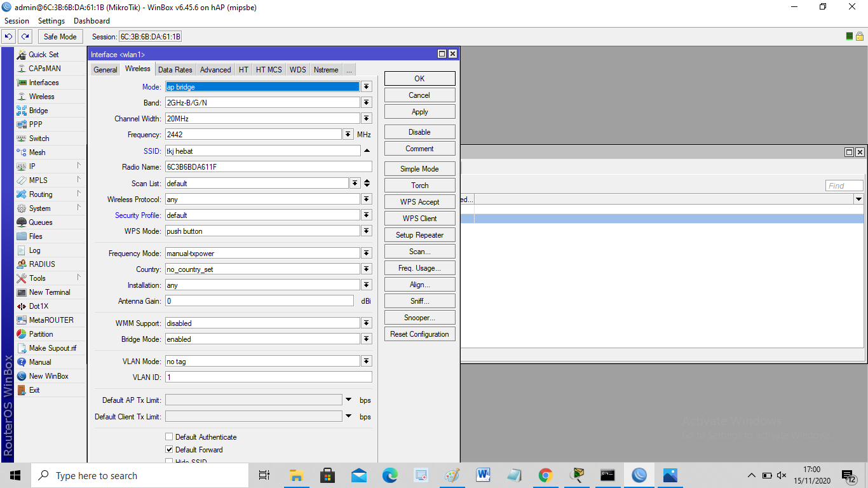The width and height of the screenshot is (868, 488).
Task: Open the Channel Width dropdown arrow
Action: tap(367, 119)
